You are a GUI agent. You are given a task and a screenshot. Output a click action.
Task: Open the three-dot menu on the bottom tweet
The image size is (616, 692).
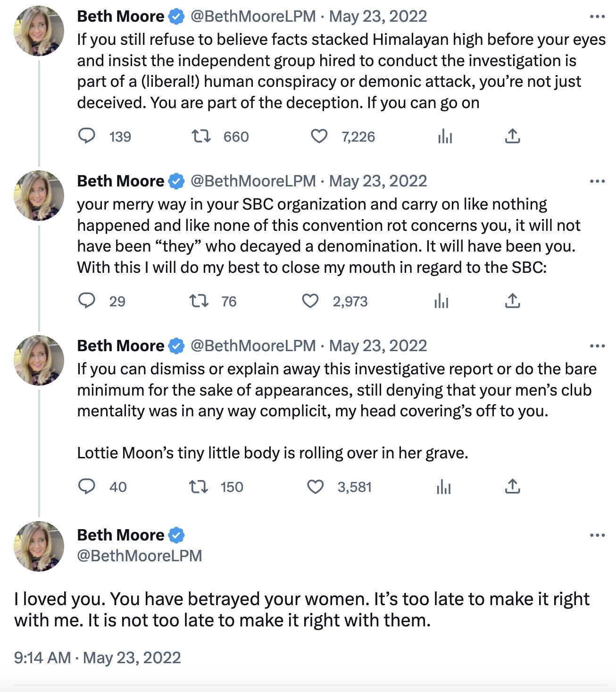tap(597, 535)
